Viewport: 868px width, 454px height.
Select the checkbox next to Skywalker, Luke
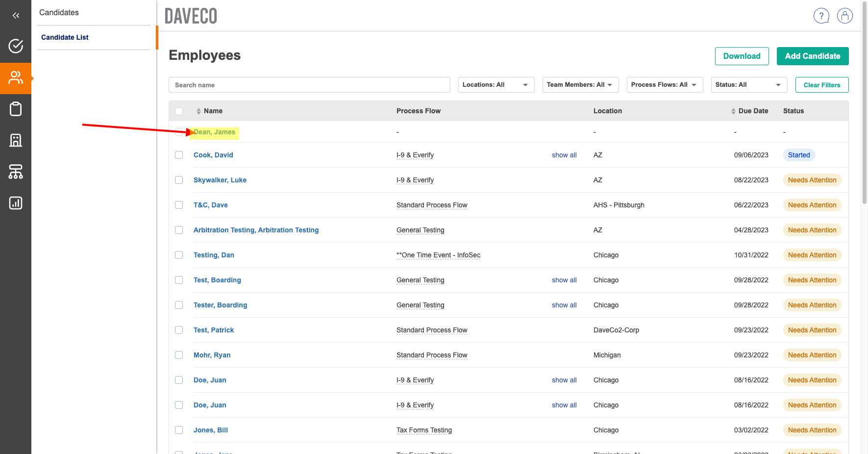coord(179,180)
